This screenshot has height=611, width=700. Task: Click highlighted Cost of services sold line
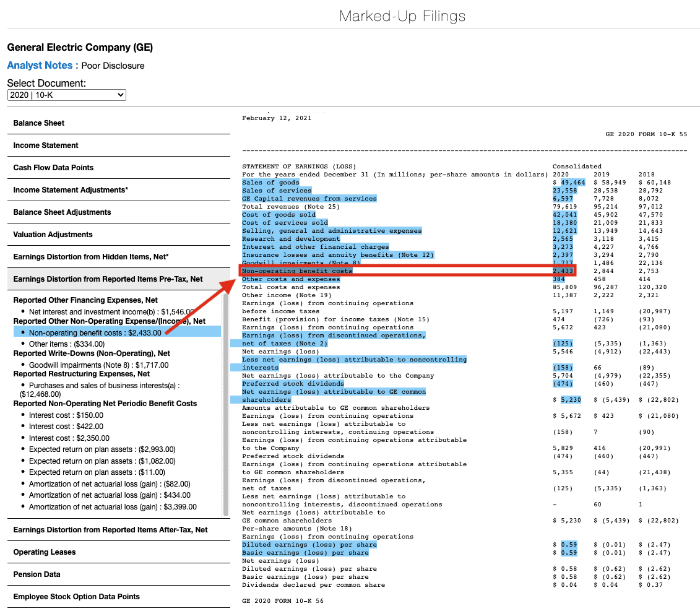tap(285, 223)
